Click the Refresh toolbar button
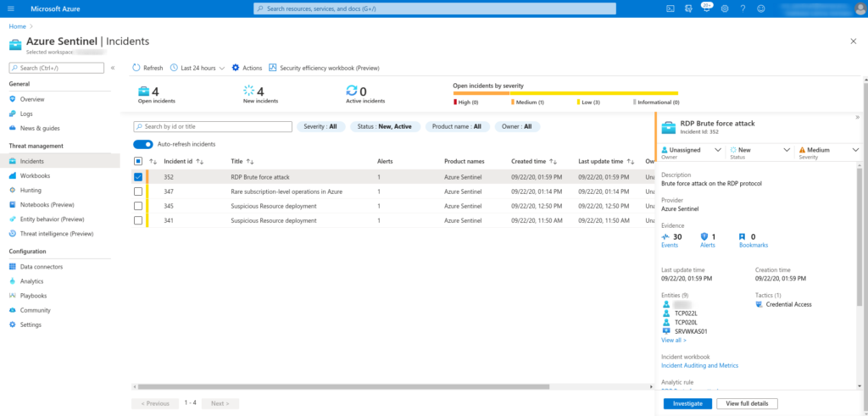The width and height of the screenshot is (868, 416). tap(147, 68)
